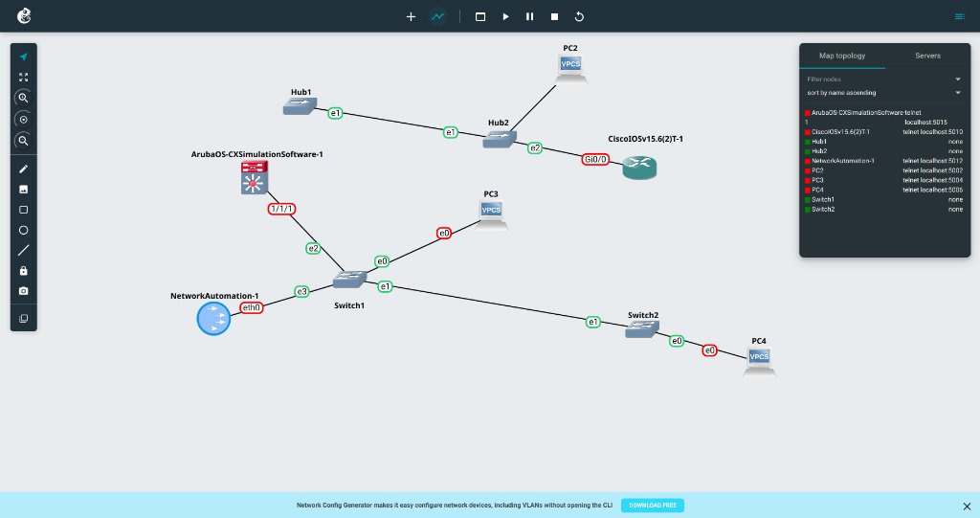The height and width of the screenshot is (518, 980).
Task: Click the plus add node icon
Action: [411, 17]
